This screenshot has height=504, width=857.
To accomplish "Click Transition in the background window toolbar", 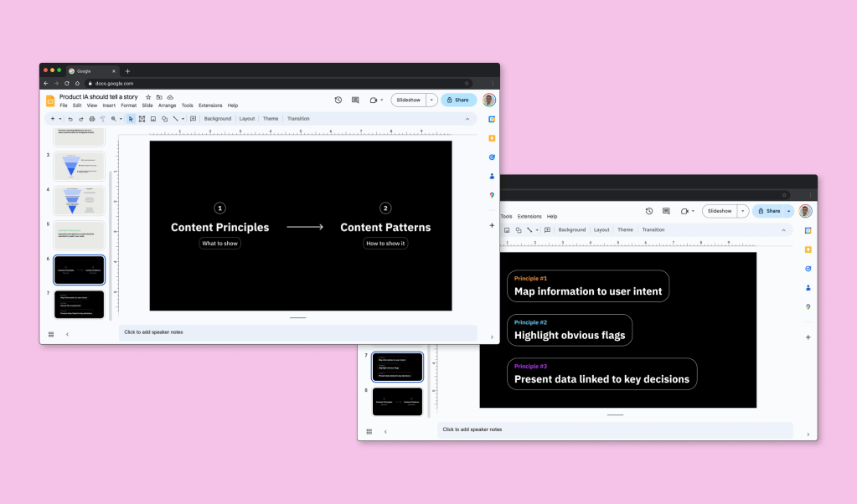I will [653, 229].
